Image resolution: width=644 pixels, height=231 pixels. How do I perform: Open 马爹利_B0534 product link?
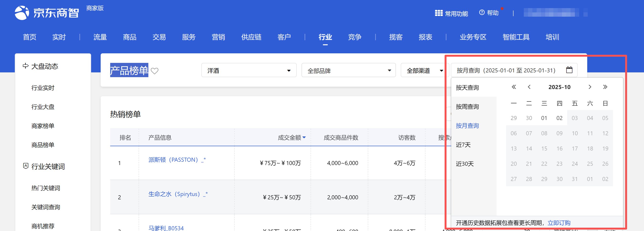coord(166,228)
